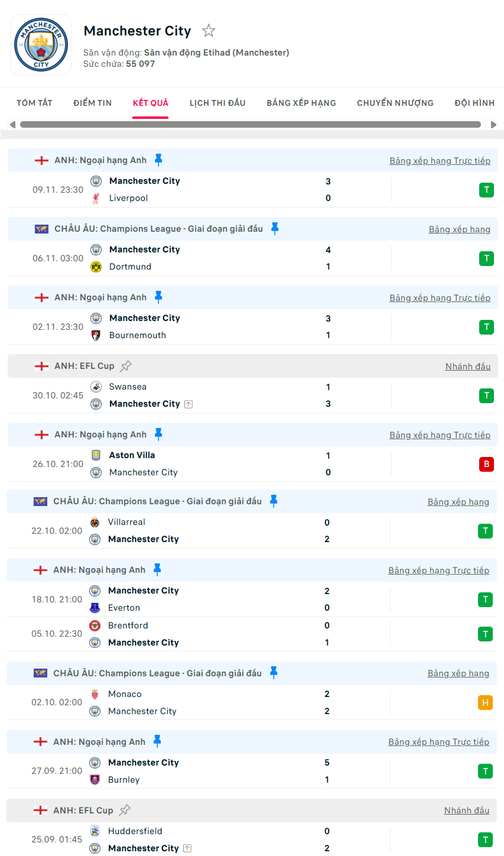The height and width of the screenshot is (856, 504).
Task: Click the green T result badge for Liverpool match
Action: [486, 190]
